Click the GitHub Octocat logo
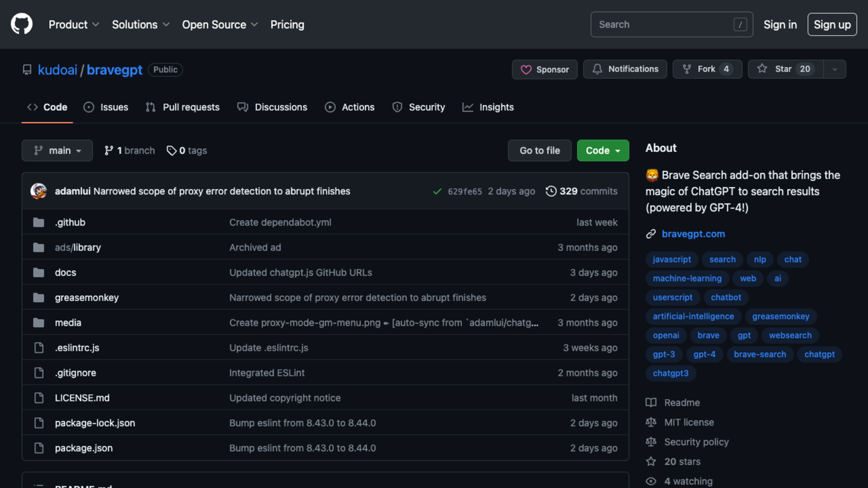Image resolution: width=868 pixels, height=488 pixels. pyautogui.click(x=21, y=24)
